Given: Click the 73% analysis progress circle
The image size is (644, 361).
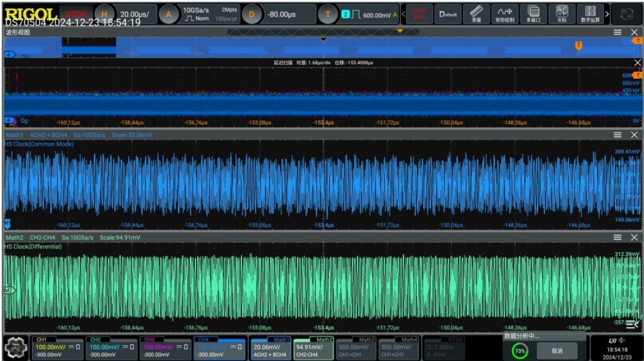Looking at the screenshot, I should (x=520, y=351).
